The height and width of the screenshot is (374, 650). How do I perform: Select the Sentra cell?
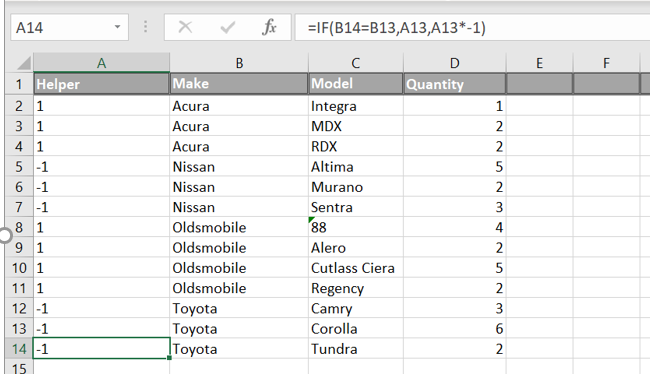click(x=356, y=207)
